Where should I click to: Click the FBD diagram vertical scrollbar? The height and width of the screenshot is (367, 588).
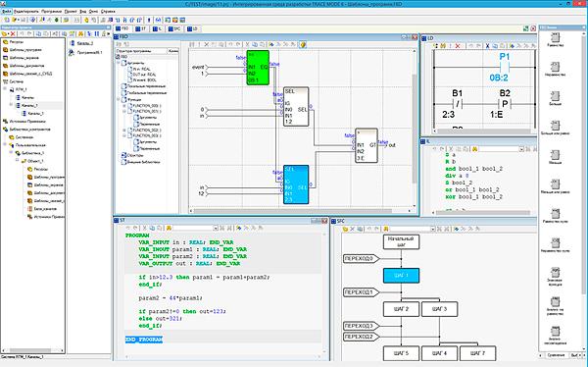(x=415, y=128)
